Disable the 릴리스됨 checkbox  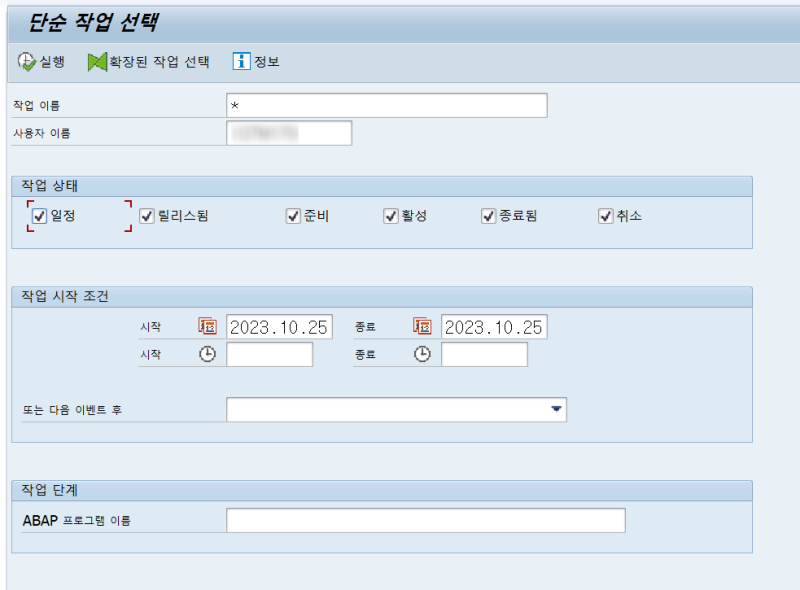point(144,215)
